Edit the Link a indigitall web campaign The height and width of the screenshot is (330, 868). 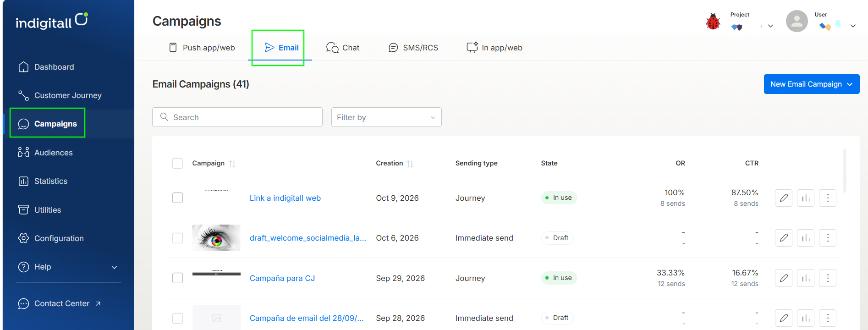(x=784, y=198)
